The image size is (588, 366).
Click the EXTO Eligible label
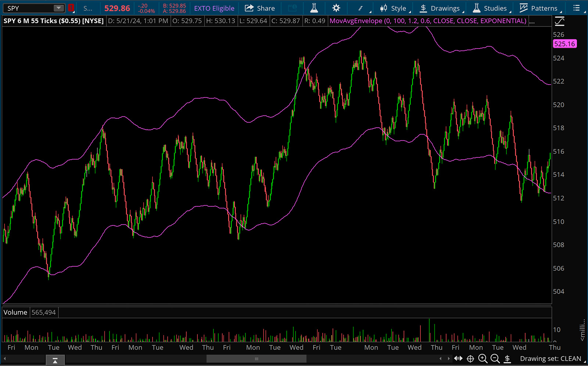click(214, 8)
